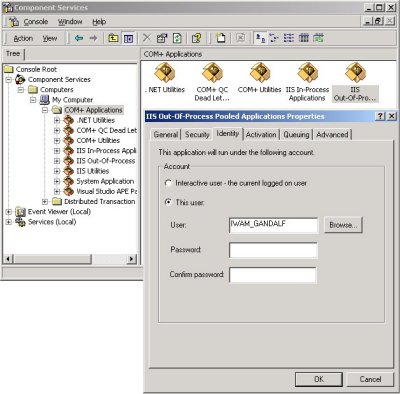Collapse the COM+ Applications tree node
The height and width of the screenshot is (394, 400).
pyautogui.click(x=45, y=110)
